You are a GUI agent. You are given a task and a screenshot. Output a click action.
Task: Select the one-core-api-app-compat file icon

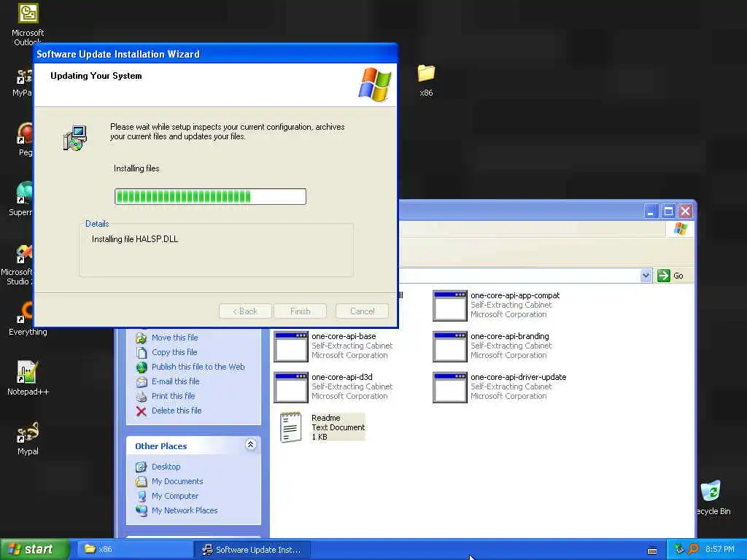[x=449, y=306]
